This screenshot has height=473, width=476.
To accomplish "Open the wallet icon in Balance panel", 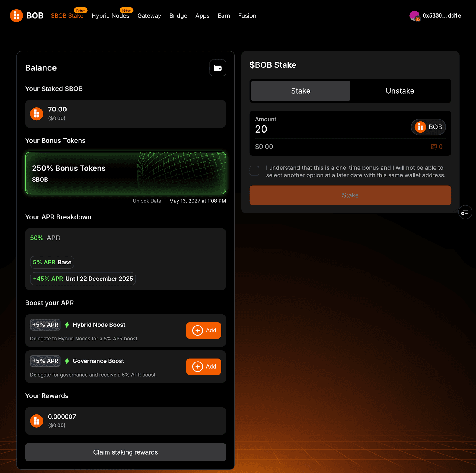I will (x=217, y=68).
